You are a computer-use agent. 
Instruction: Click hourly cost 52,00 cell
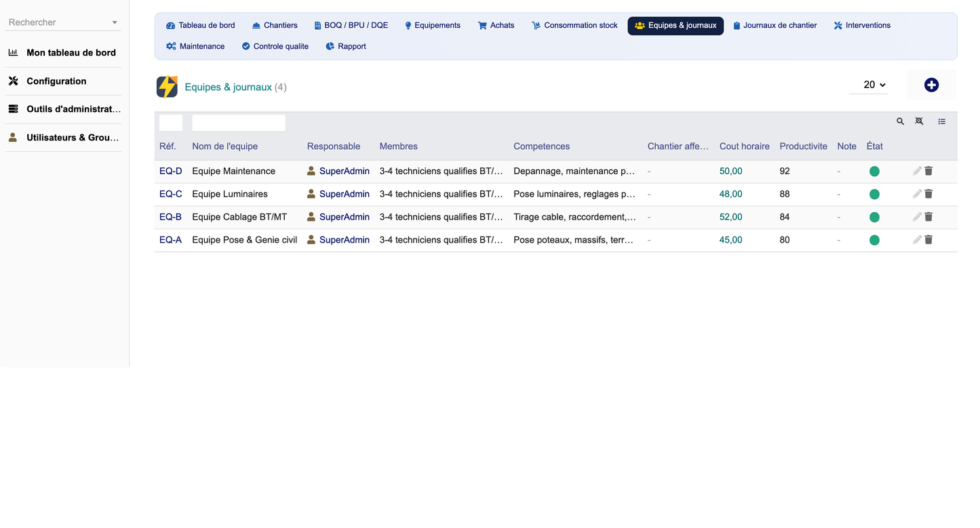730,217
